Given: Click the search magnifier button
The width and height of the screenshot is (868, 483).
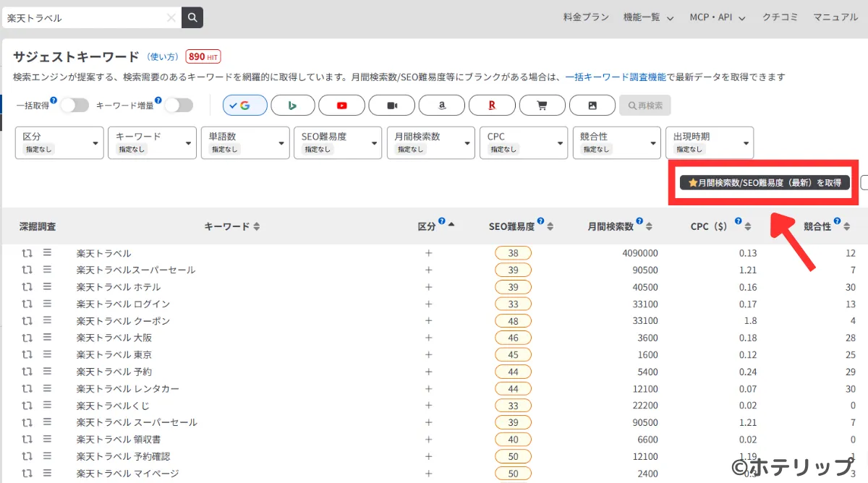Looking at the screenshot, I should [192, 17].
